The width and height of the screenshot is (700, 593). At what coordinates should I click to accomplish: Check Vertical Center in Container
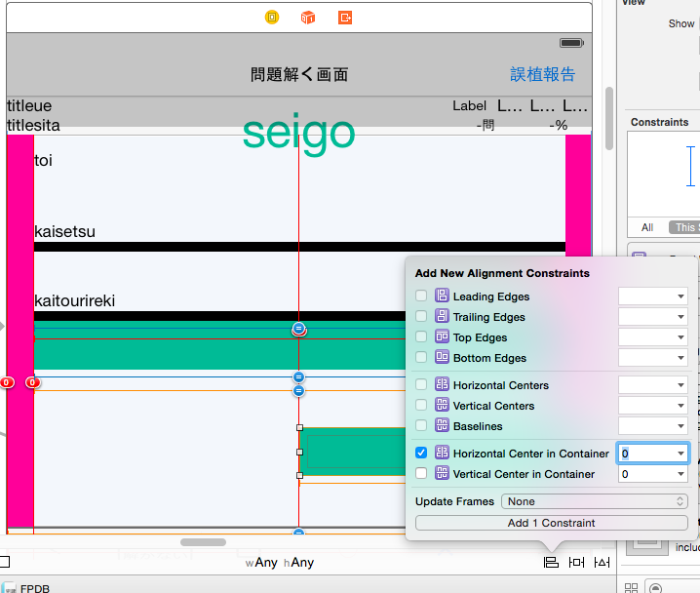point(421,473)
